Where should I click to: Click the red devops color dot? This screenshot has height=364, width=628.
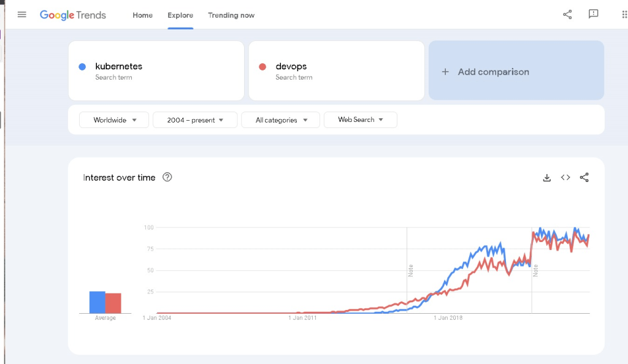tap(262, 67)
